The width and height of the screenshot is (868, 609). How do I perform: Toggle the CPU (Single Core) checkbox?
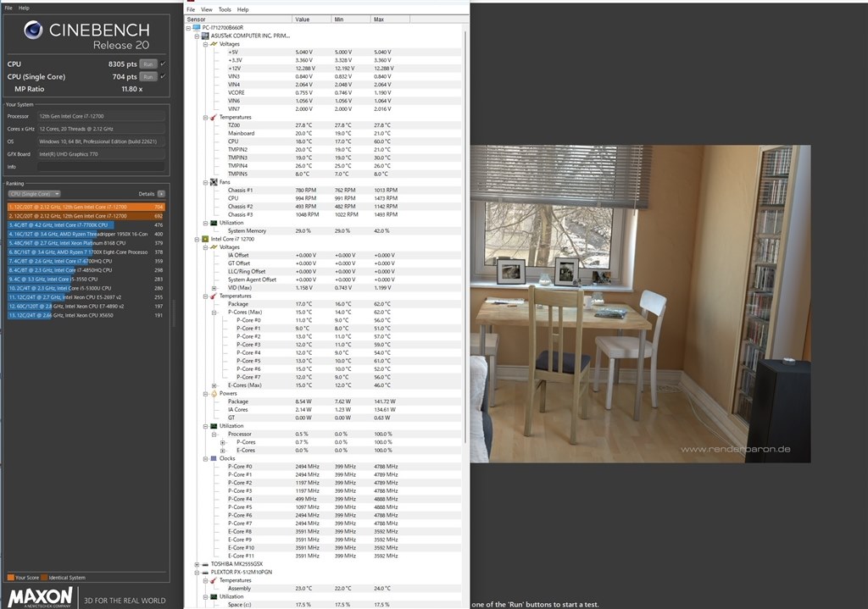[163, 76]
